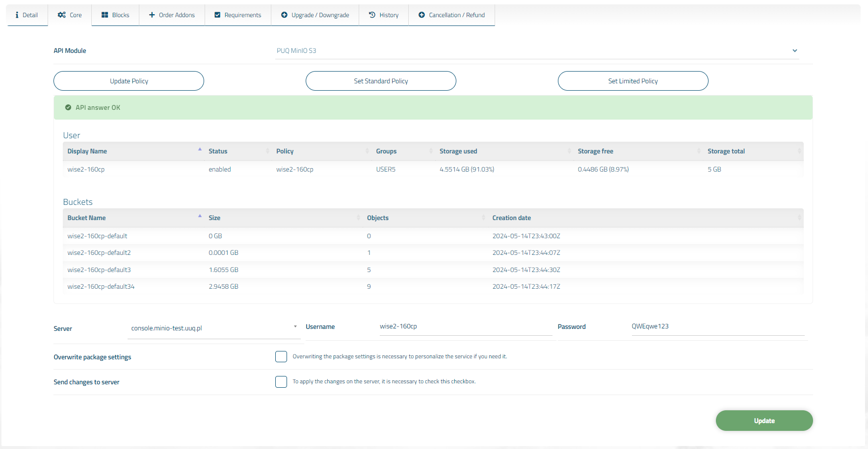
Task: Click the wise2-160cp user display name
Action: [x=86, y=169]
